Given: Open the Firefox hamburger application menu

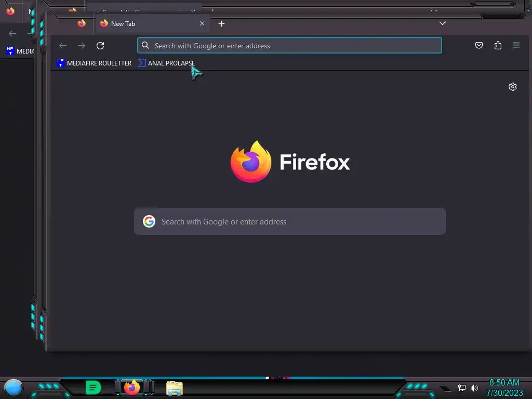Looking at the screenshot, I should (516, 45).
